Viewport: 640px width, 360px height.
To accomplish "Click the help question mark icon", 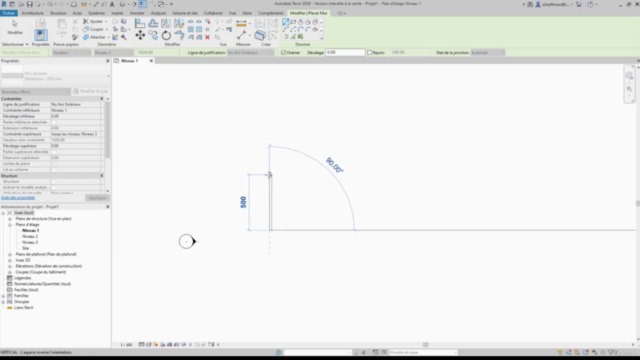I will click(590, 4).
